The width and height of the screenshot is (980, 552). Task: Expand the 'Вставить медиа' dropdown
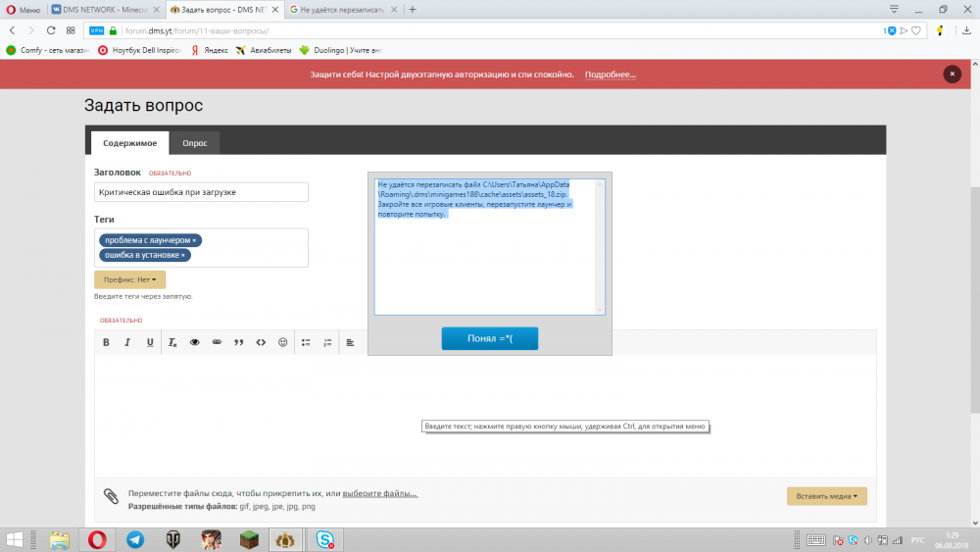click(826, 496)
